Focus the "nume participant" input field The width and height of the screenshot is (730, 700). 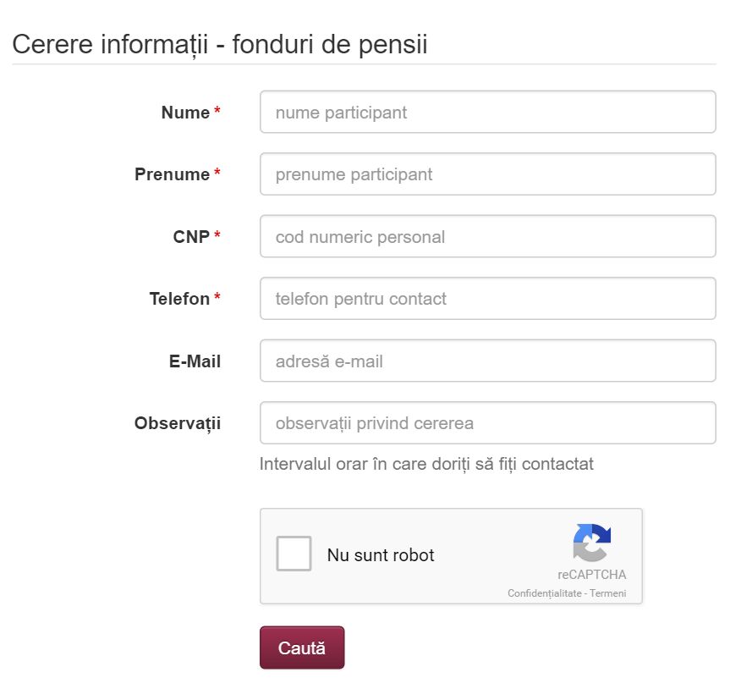(487, 112)
